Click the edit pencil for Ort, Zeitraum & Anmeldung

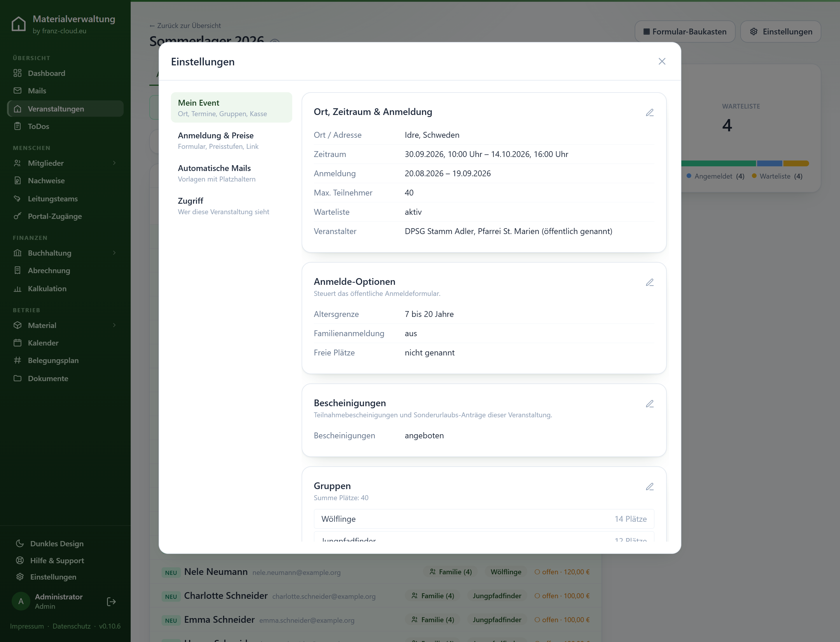[x=650, y=112]
